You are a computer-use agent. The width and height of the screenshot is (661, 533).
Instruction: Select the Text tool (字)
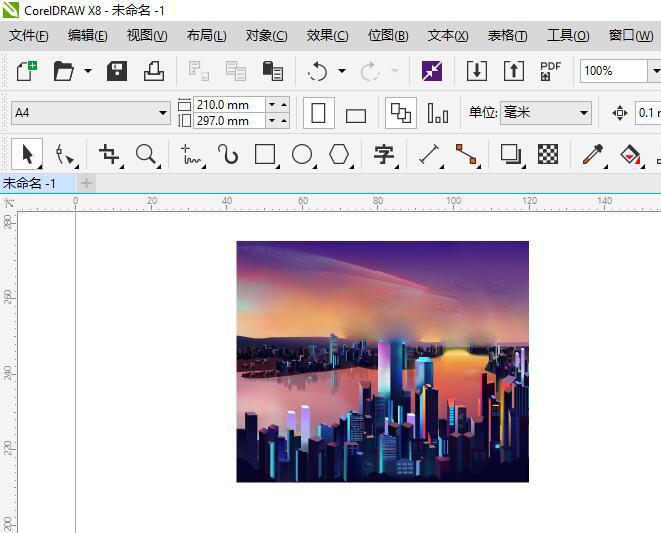point(384,154)
